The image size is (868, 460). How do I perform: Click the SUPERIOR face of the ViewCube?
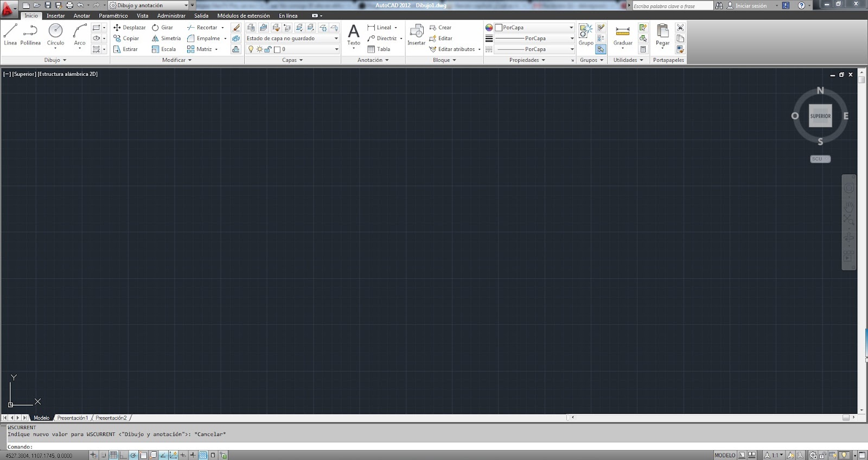point(820,116)
